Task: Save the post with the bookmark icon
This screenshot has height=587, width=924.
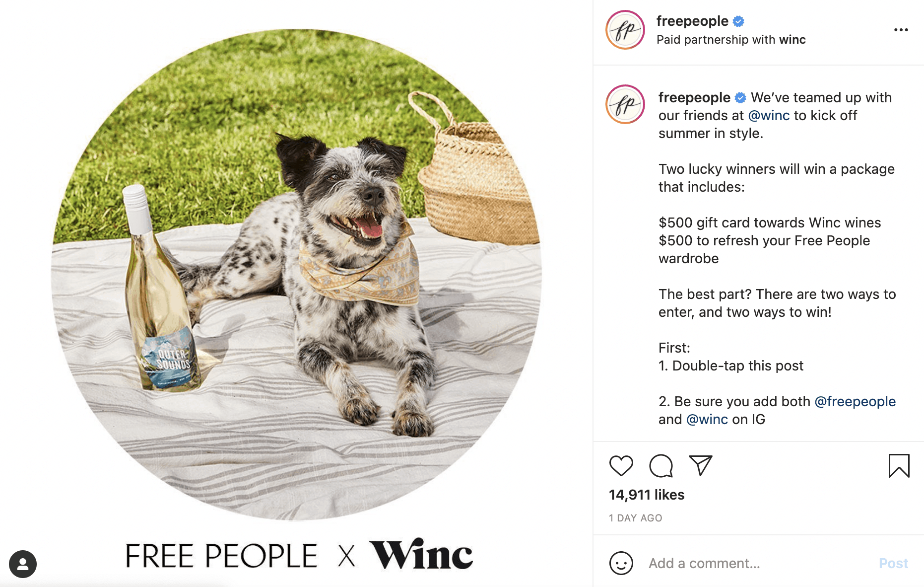Action: [x=899, y=466]
